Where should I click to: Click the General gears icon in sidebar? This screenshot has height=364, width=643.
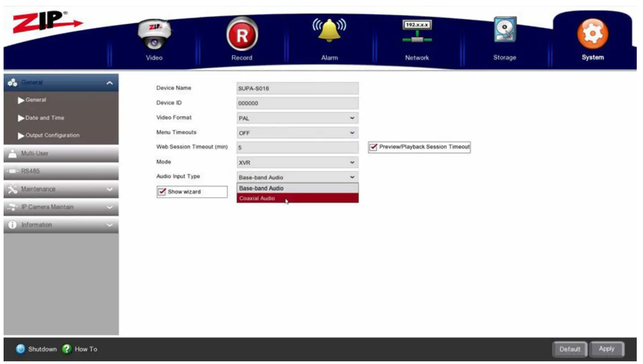[x=13, y=82]
